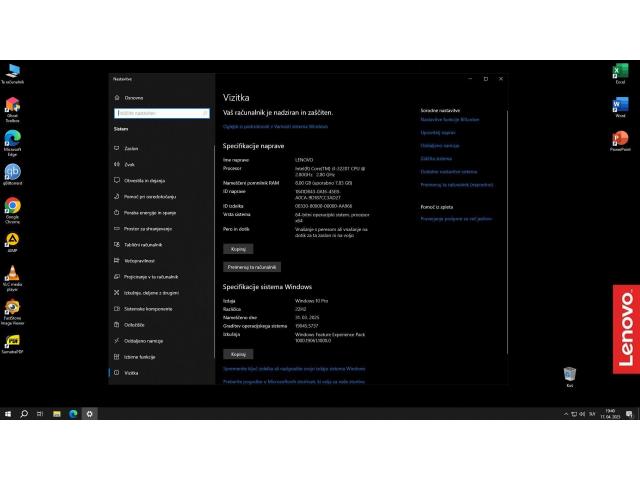This screenshot has width=640, height=480.
Task: Open the Word desktop shortcut
Action: pyautogui.click(x=620, y=107)
